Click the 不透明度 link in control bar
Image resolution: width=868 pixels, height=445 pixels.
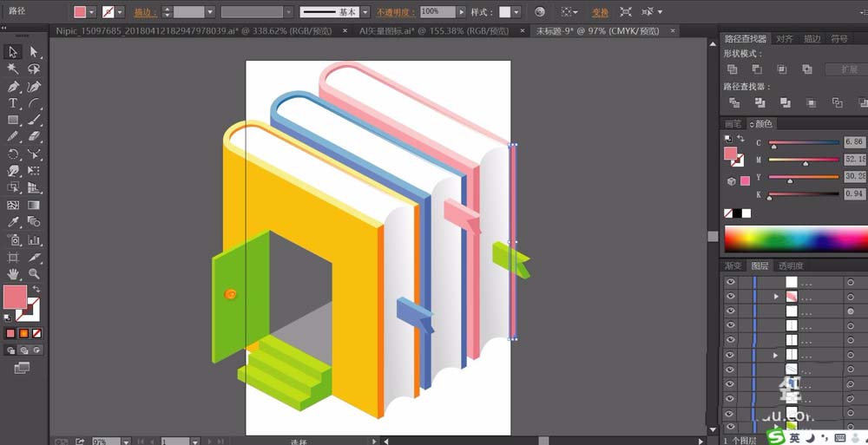[x=397, y=12]
